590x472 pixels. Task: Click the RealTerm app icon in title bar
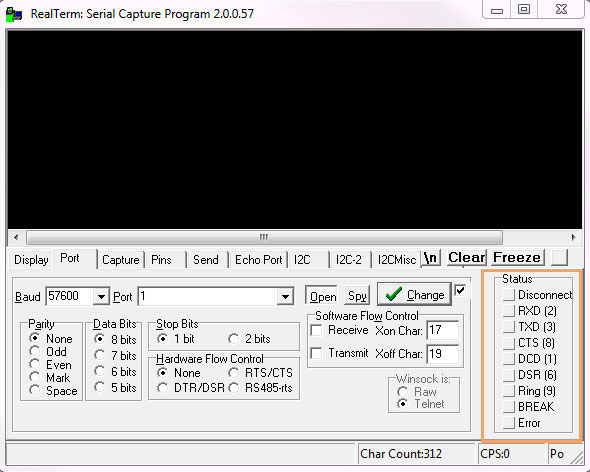(x=14, y=14)
